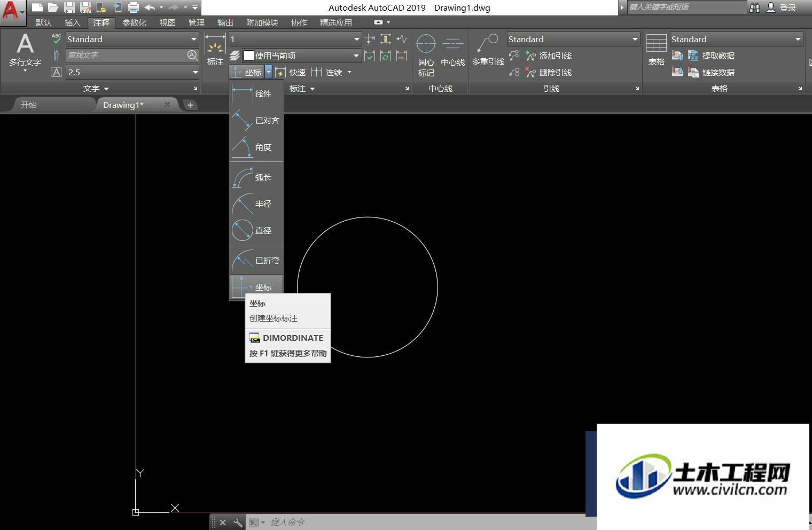Image resolution: width=812 pixels, height=530 pixels.
Task: Click the Save As icon in quick access toolbar
Action: tap(85, 7)
